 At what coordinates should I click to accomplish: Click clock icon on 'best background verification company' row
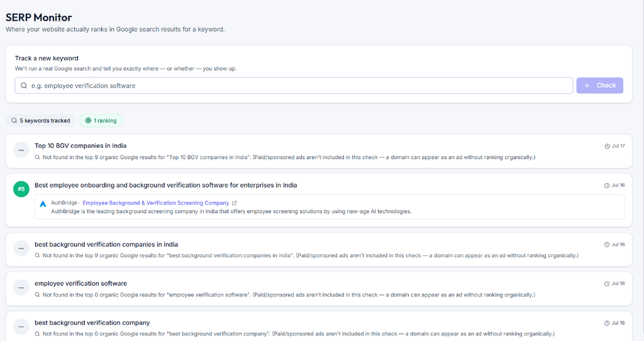[x=607, y=323]
